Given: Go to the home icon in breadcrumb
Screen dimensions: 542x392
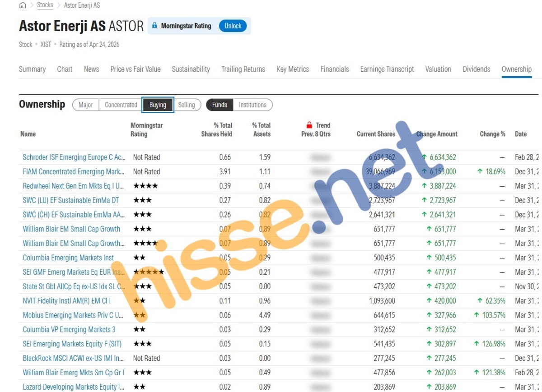Looking at the screenshot, I should 23,5.
